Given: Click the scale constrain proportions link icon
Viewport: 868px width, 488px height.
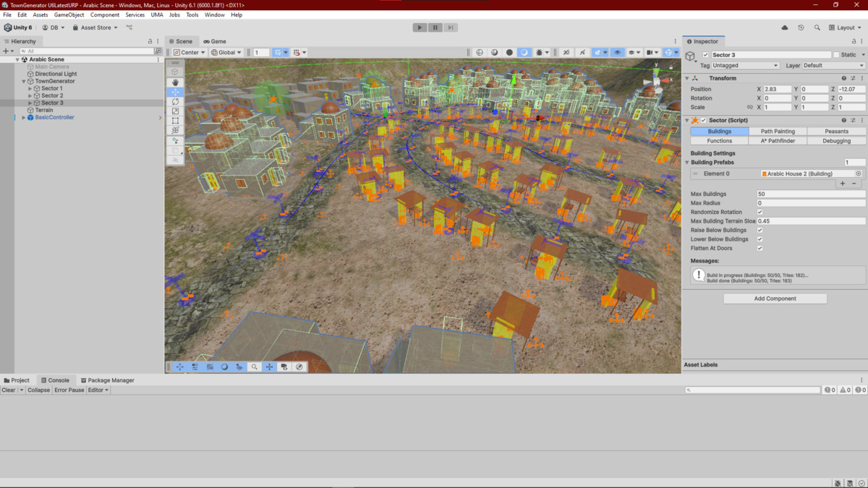Looking at the screenshot, I should point(749,107).
